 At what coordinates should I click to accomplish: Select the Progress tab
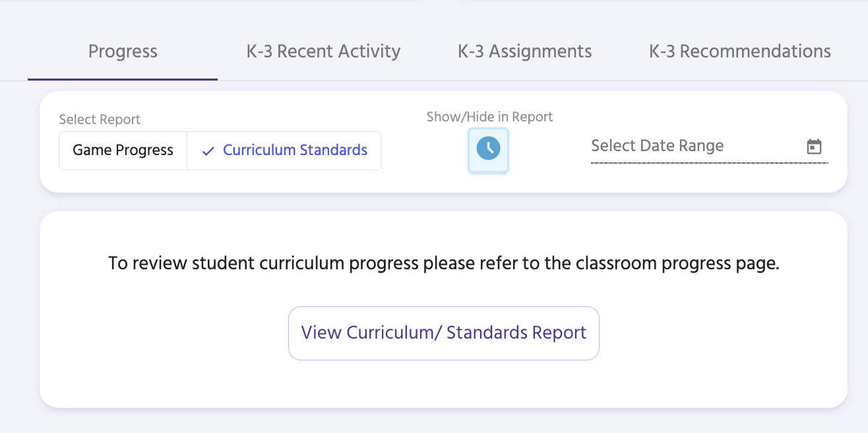123,51
